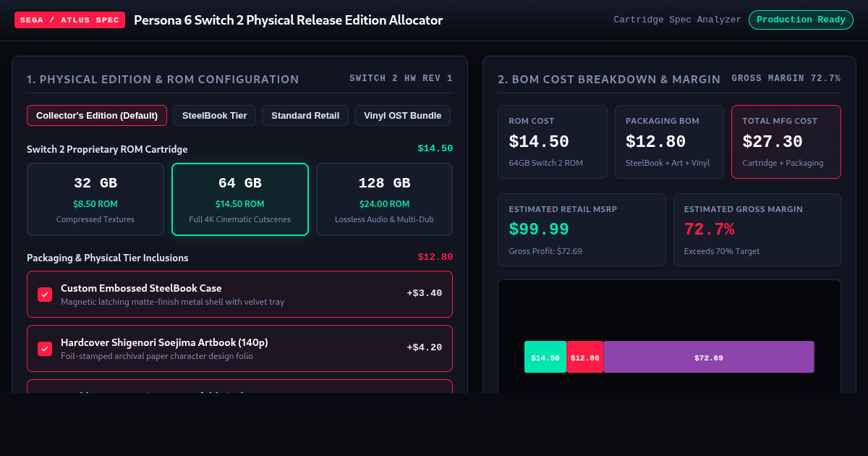Select the 32 GB cartridge option

tap(95, 199)
